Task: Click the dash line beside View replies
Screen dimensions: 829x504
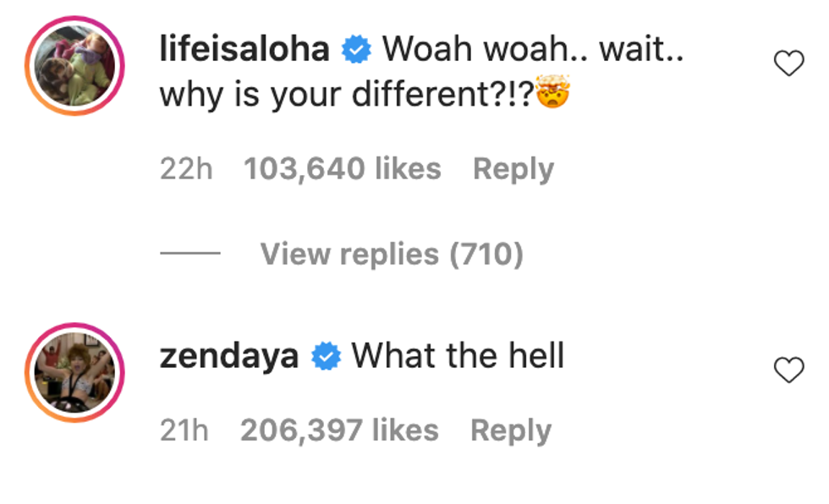Action: [190, 254]
